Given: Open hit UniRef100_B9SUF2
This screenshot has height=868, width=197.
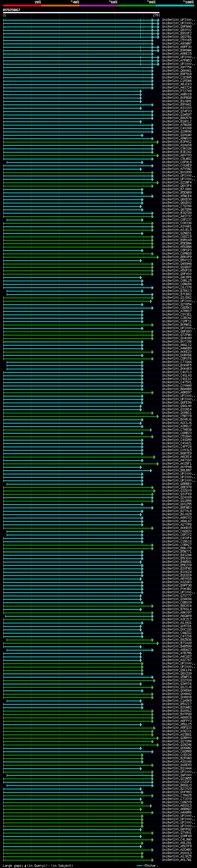Looking at the screenshot, I should (x=177, y=33).
